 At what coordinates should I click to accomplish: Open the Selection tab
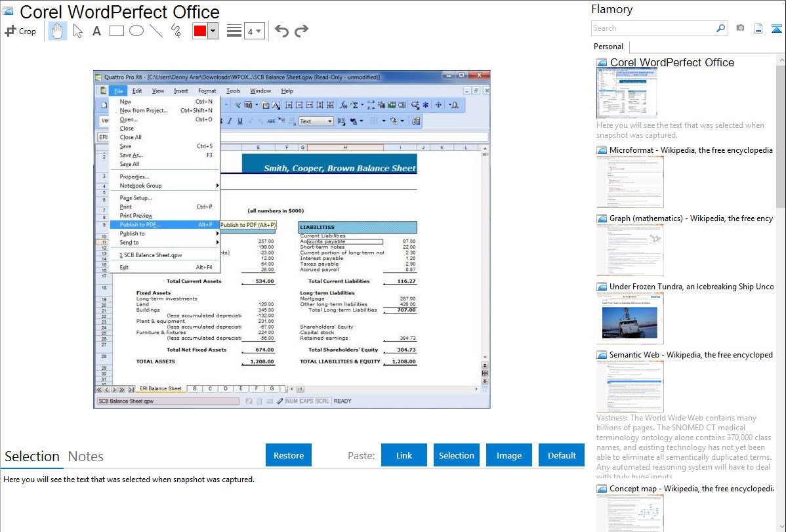tap(32, 457)
